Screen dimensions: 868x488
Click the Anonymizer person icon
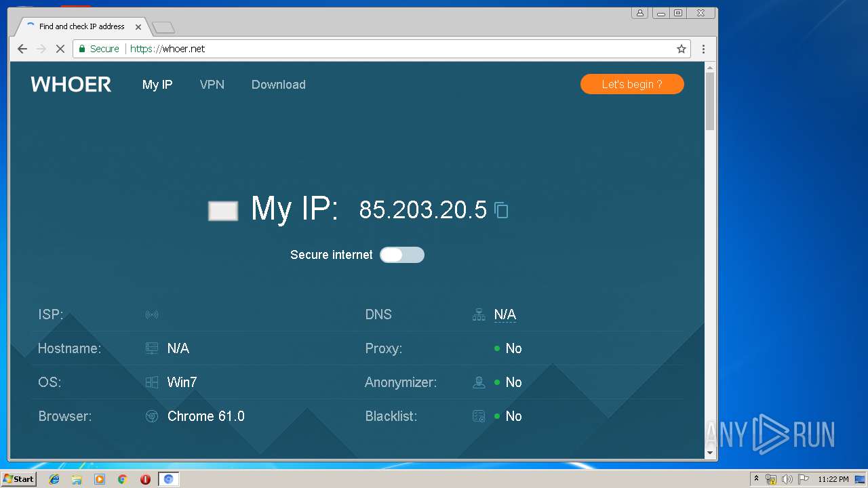coord(479,382)
